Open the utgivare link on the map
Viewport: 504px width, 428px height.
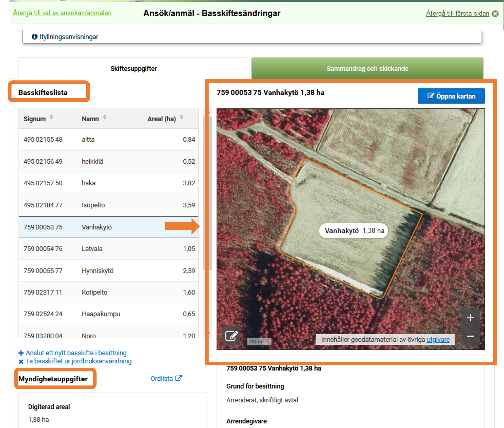point(438,340)
